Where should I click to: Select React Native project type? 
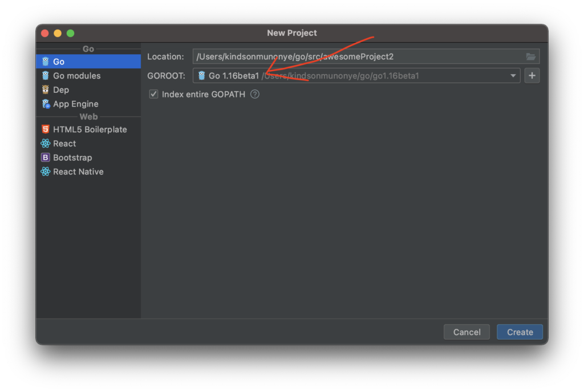pos(78,171)
